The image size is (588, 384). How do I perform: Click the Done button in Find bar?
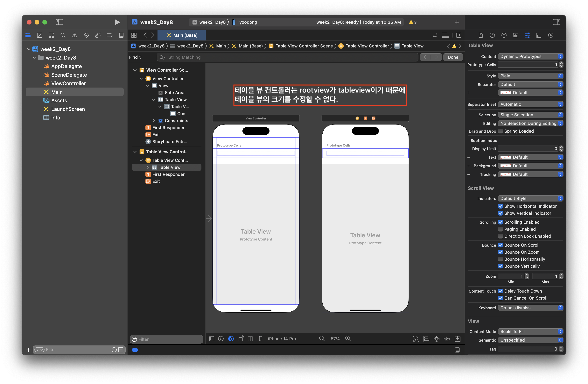click(x=453, y=57)
